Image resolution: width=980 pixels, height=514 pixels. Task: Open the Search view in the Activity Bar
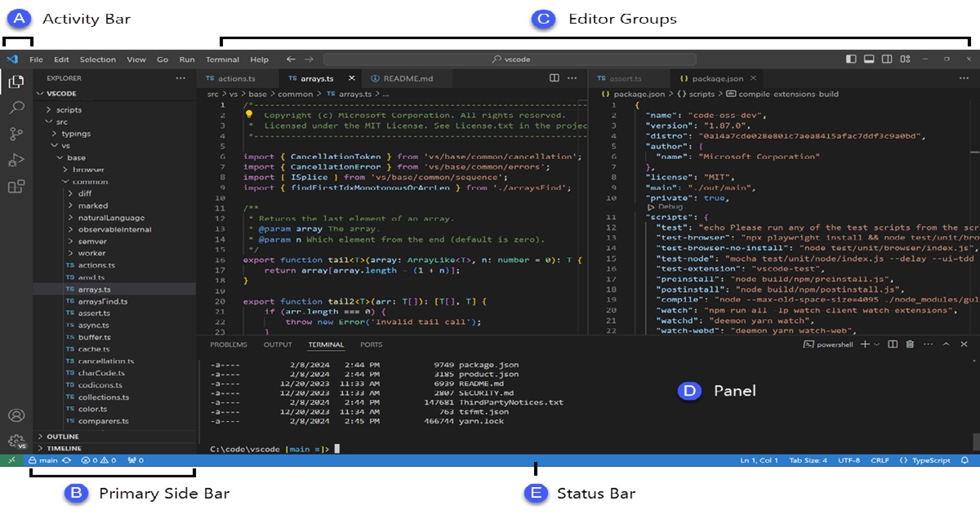pyautogui.click(x=16, y=106)
